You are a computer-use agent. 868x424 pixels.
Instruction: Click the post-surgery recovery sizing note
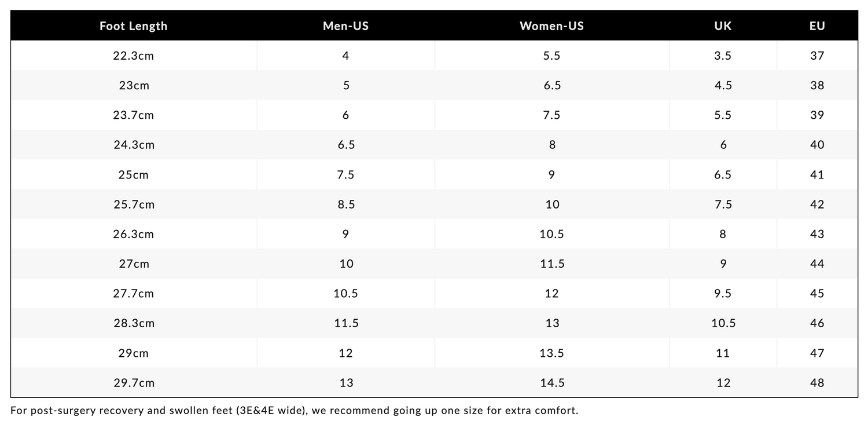point(295,411)
